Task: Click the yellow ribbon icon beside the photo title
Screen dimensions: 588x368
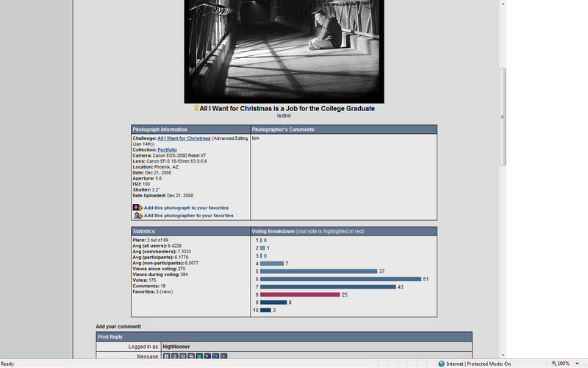Action: 196,109
